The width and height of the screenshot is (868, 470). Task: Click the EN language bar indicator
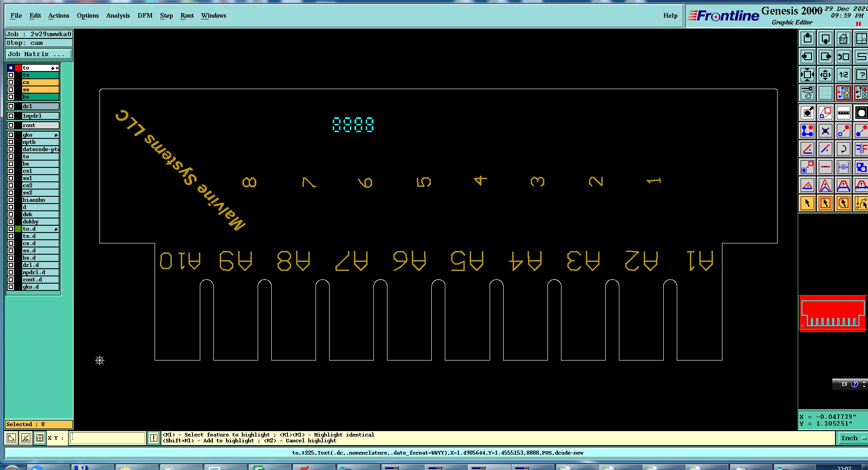coord(844,384)
